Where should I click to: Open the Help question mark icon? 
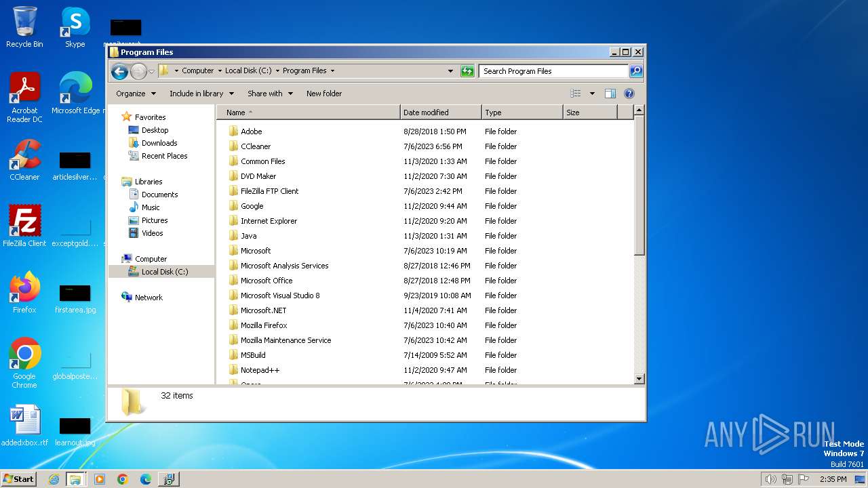[x=629, y=94]
